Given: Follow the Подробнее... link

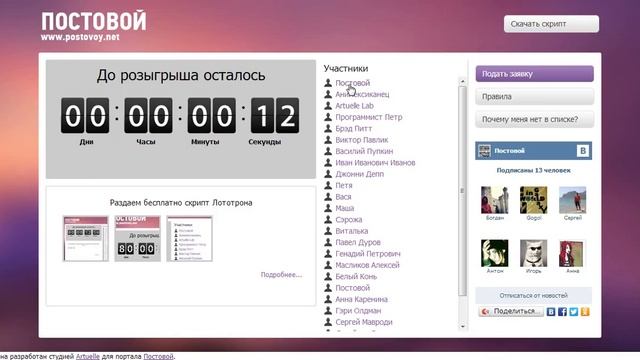Looking at the screenshot, I should click(281, 275).
